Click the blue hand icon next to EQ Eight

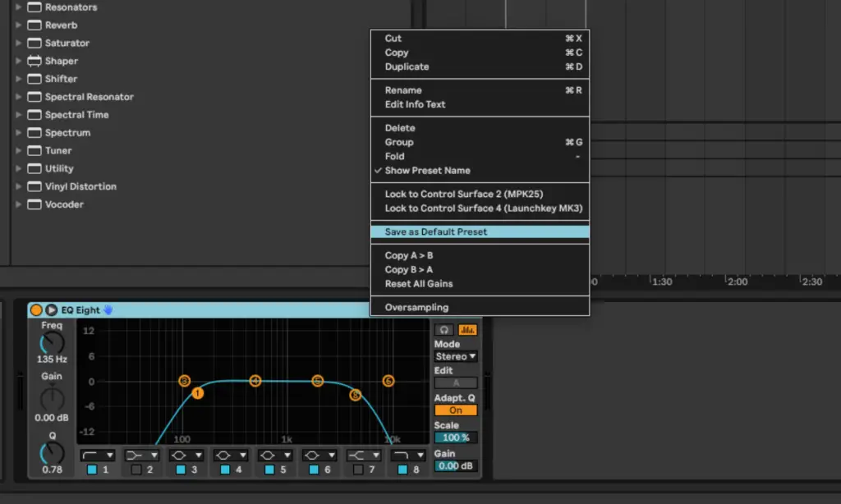point(108,310)
